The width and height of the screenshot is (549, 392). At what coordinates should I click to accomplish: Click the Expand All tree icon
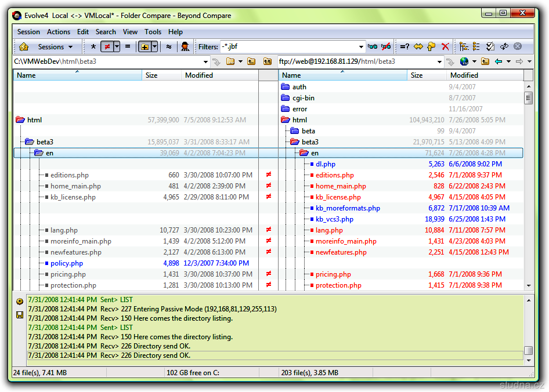click(x=464, y=47)
